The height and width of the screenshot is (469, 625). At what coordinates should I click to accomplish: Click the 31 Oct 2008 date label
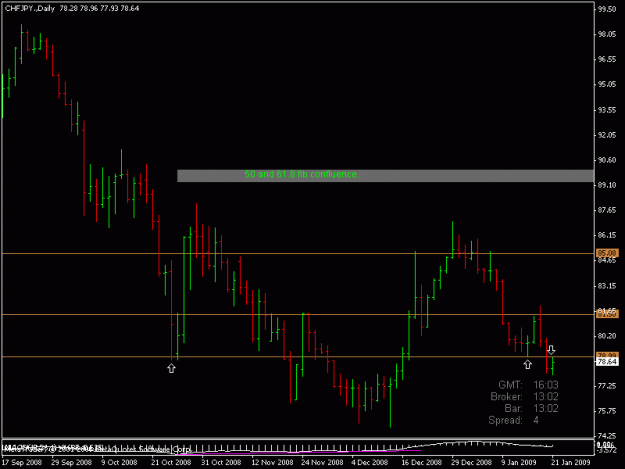(221, 463)
